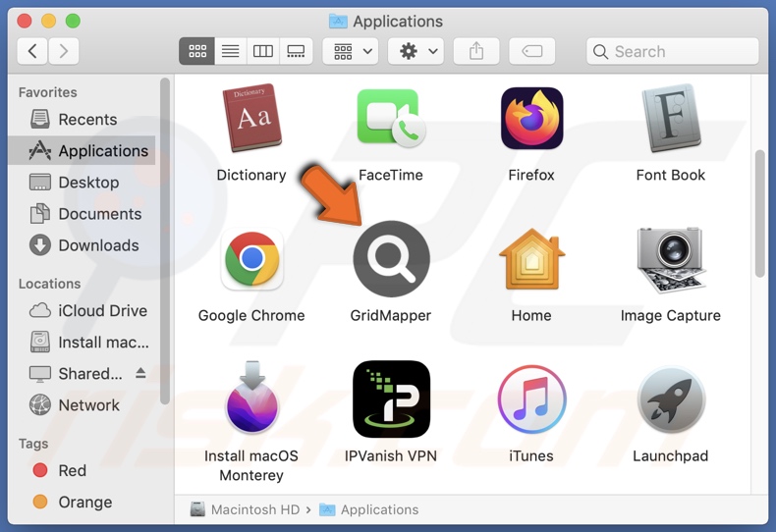
Task: Open Network in the sidebar
Action: pyautogui.click(x=83, y=405)
